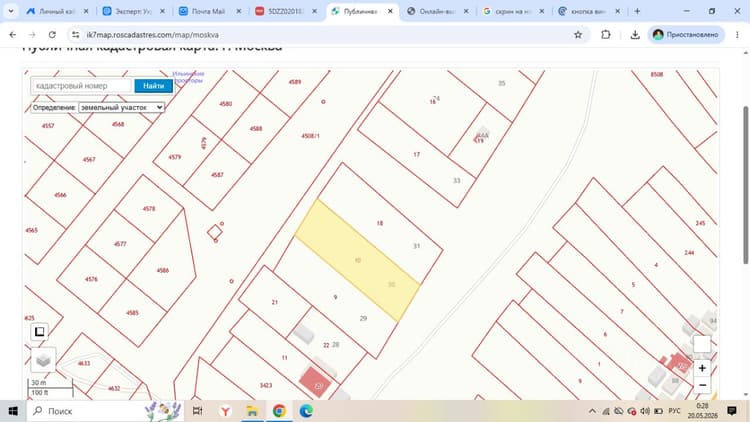Open Chrome three-dot menu
The height and width of the screenshot is (422, 750).
(737, 34)
